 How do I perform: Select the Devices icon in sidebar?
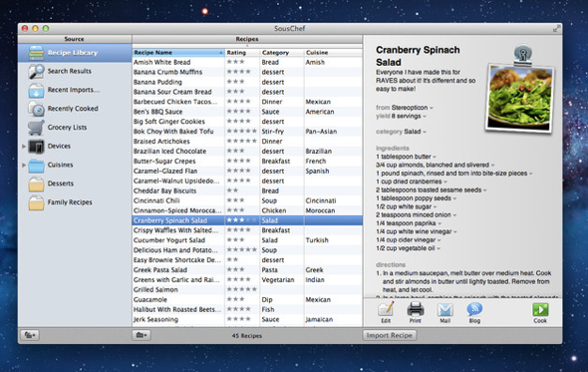[x=36, y=146]
